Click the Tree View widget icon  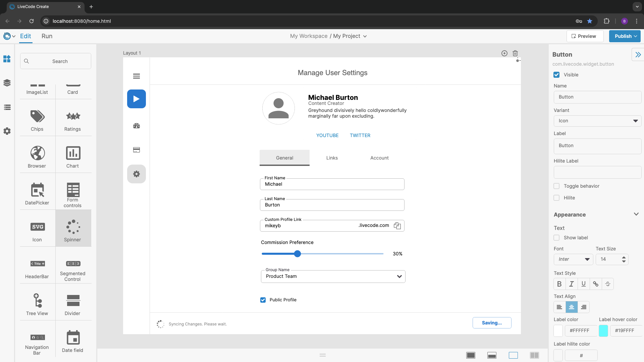pyautogui.click(x=37, y=300)
